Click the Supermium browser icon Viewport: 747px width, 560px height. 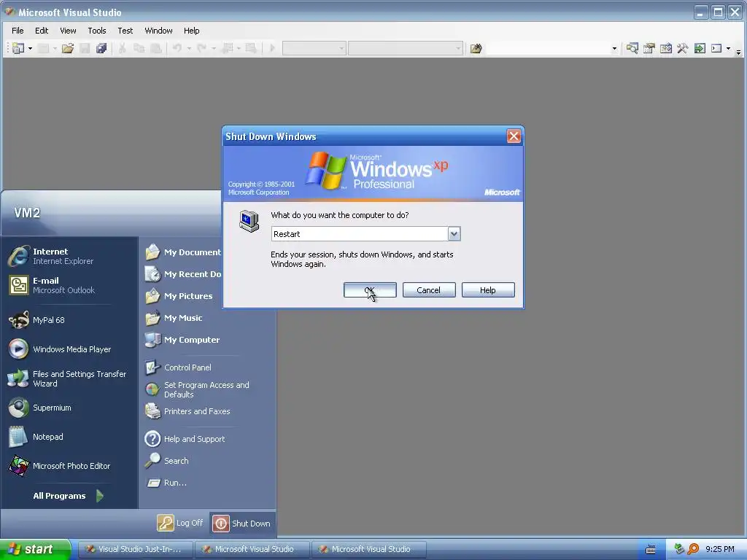(x=18, y=408)
